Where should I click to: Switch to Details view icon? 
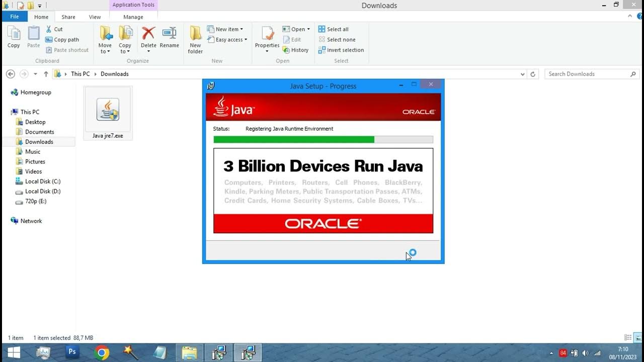point(628,338)
